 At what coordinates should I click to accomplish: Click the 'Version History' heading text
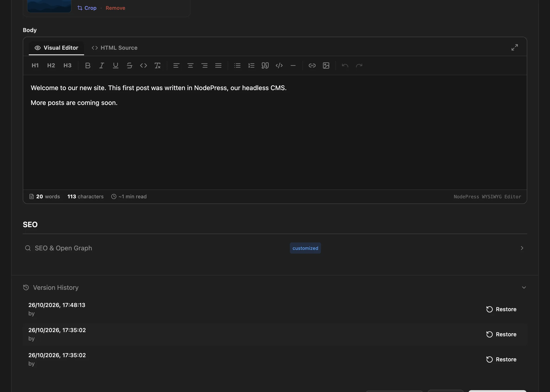click(x=56, y=287)
